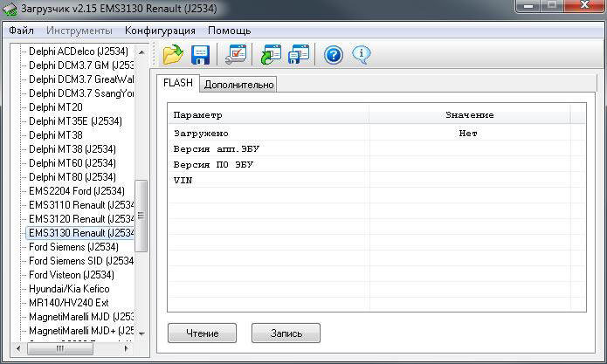This screenshot has width=607, height=364.
Task: Open the Файл menu
Action: 21,31
